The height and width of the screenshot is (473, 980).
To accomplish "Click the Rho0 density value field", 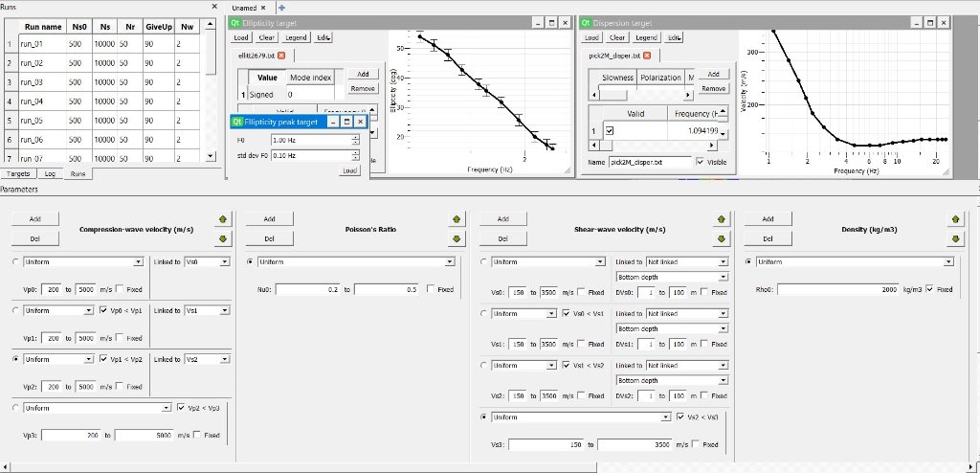I will tap(837, 288).
